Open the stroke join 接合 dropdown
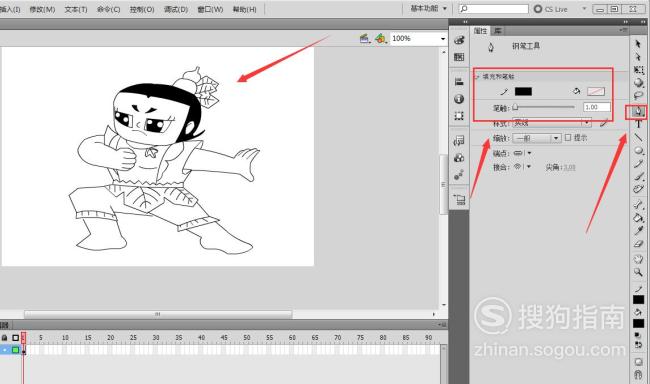This screenshot has width=650, height=384. 522,167
